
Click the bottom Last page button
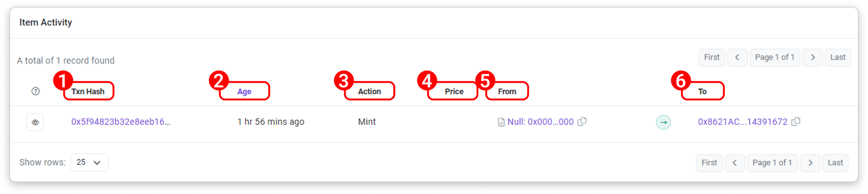[835, 163]
